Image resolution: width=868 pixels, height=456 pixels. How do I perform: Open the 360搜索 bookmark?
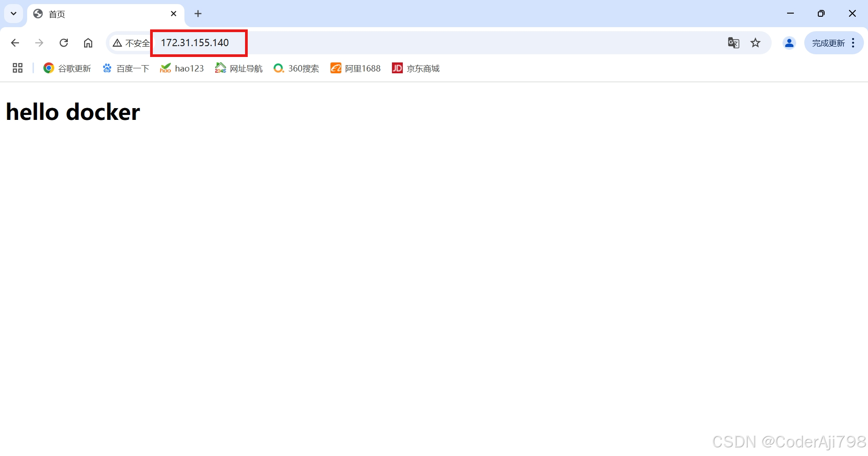point(296,68)
